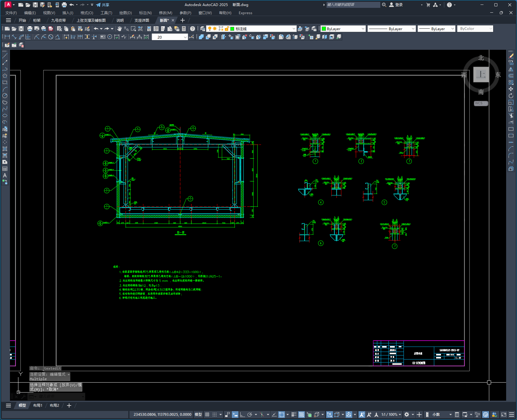Click the 共享 share button

click(x=103, y=5)
